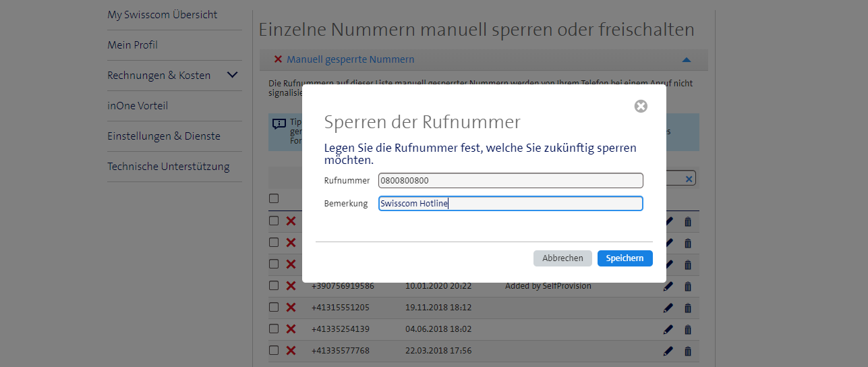Image resolution: width=868 pixels, height=367 pixels.
Task: Expand Rechnungen & Kosten menu chevron
Action: pos(232,75)
